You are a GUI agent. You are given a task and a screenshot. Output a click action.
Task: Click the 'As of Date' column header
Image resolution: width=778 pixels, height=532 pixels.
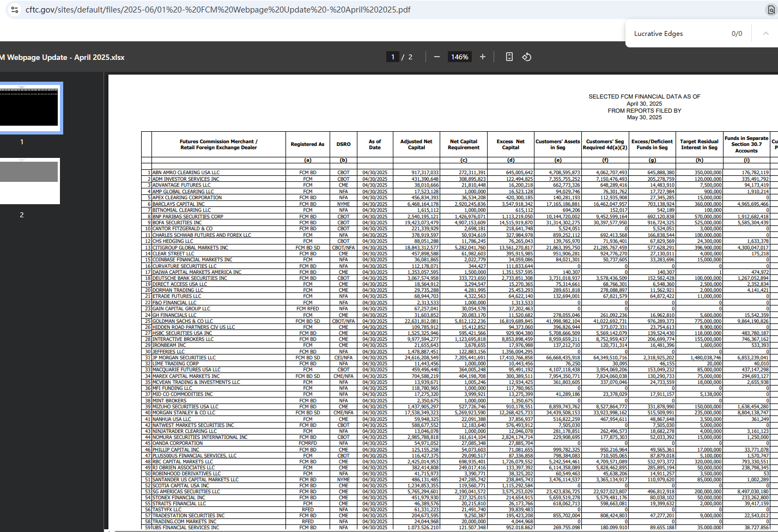tap(375, 144)
